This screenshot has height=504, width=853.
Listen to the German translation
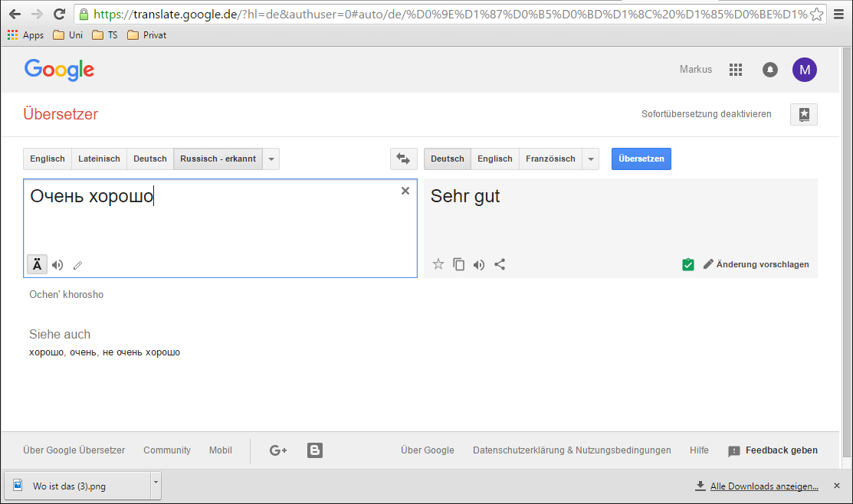coord(479,264)
